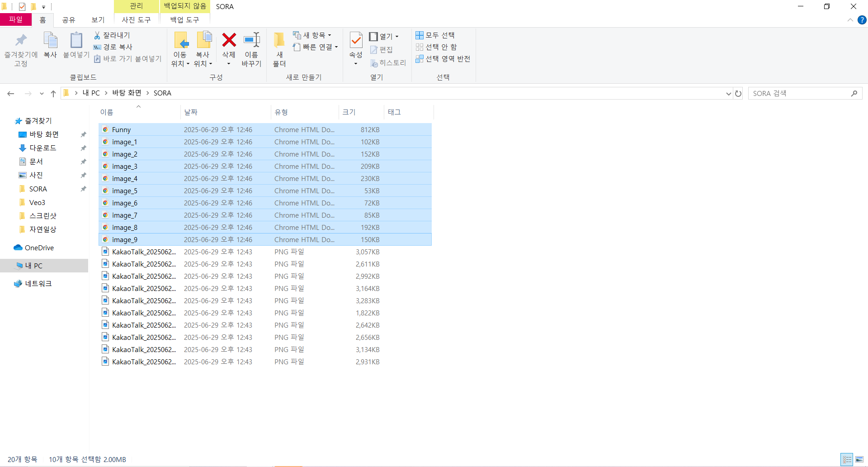Viewport: 868px width, 467px height.
Task: Open Picture Tools (사진 도구) tab
Action: tap(136, 20)
